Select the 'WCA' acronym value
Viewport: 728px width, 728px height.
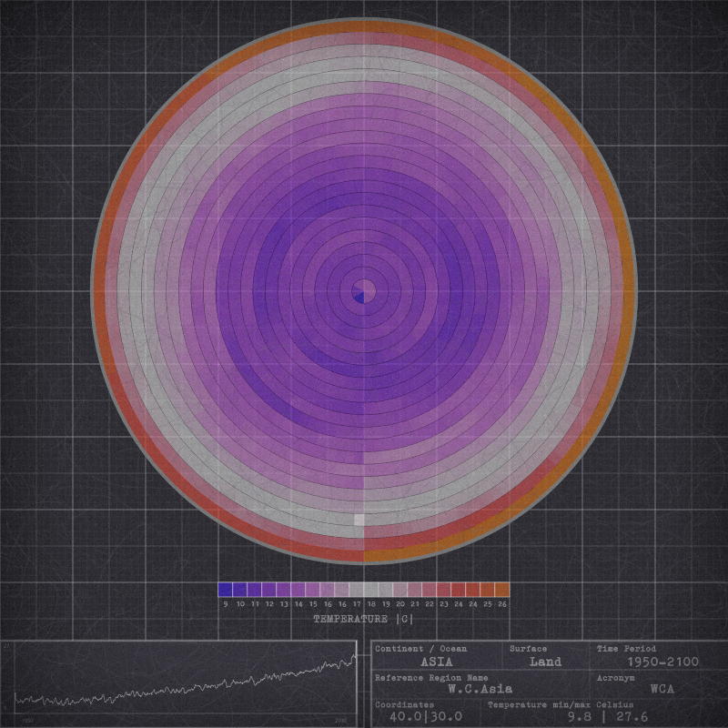[x=662, y=689]
